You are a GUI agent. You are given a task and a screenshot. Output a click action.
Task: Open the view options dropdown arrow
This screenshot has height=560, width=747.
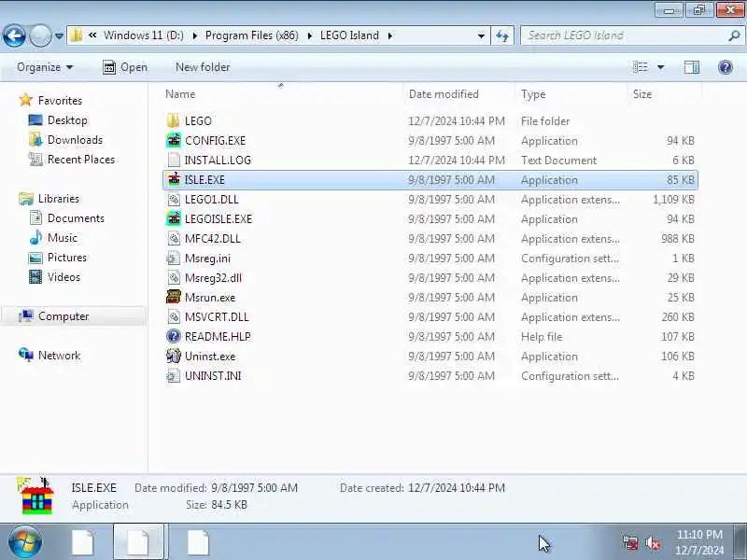point(661,67)
